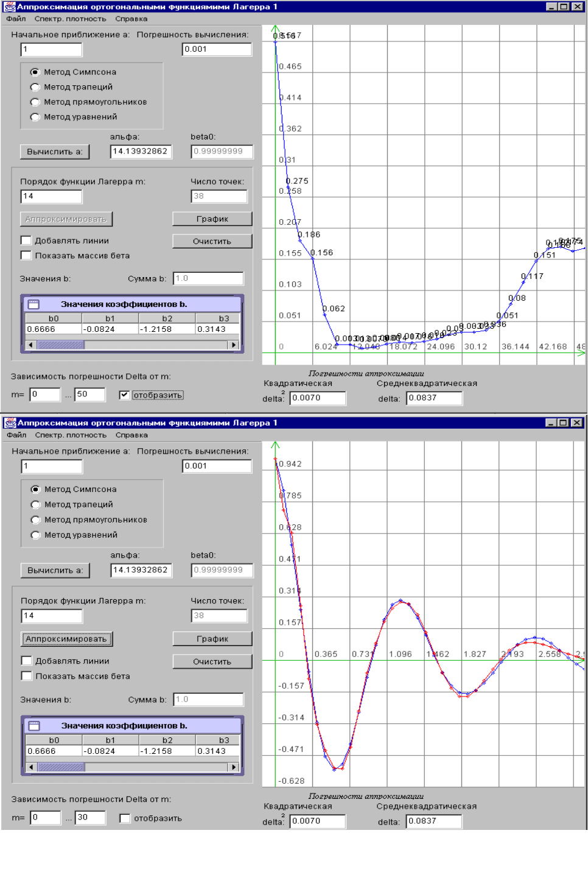The width and height of the screenshot is (588, 875).
Task: Maximize the upper approximation window
Action: pos(564,7)
